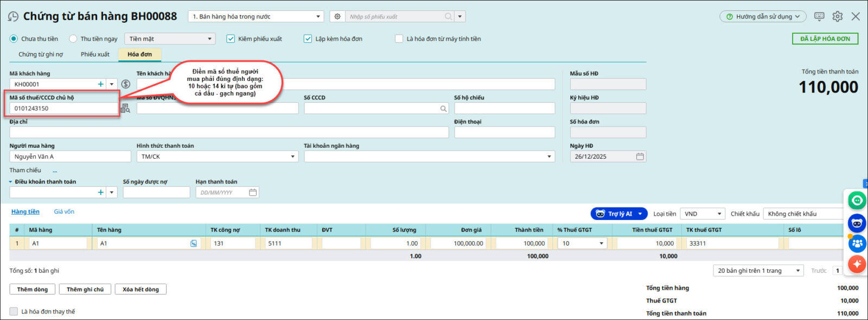Image resolution: width=868 pixels, height=320 pixels.
Task: Click the Người mua hàng input field
Action: (x=70, y=156)
